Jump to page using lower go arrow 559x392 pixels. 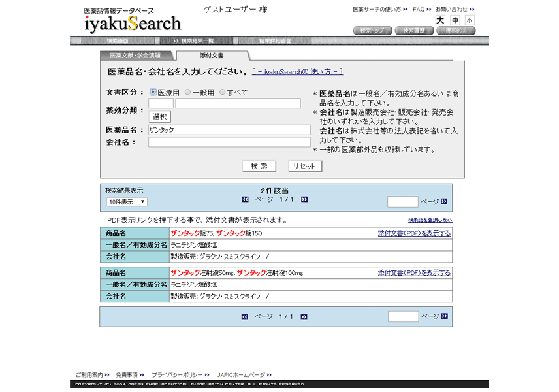pos(444,316)
